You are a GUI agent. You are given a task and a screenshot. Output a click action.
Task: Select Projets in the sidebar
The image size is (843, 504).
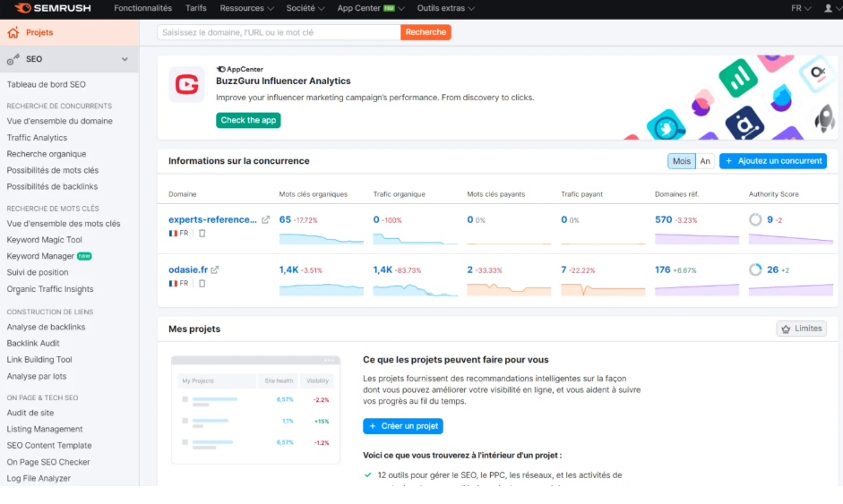pyautogui.click(x=69, y=32)
